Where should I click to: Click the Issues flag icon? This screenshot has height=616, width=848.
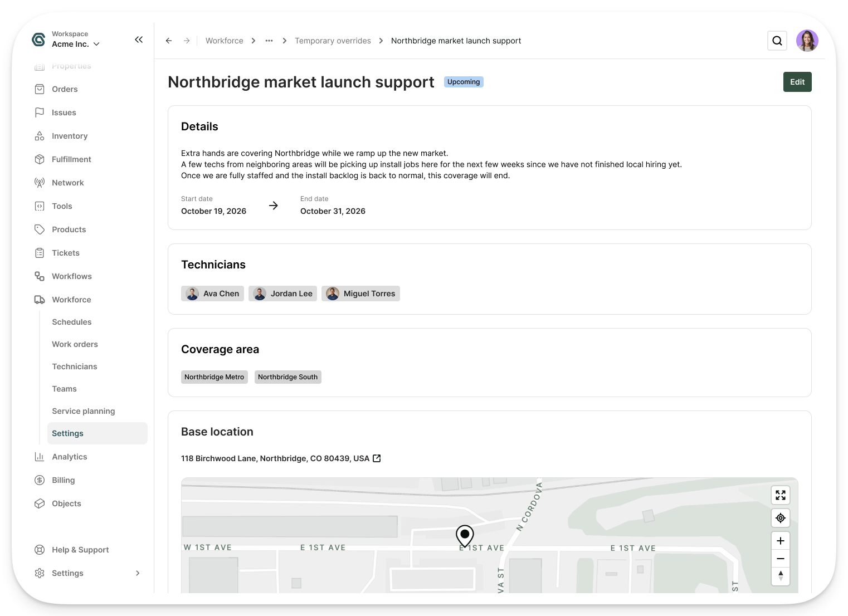point(40,113)
